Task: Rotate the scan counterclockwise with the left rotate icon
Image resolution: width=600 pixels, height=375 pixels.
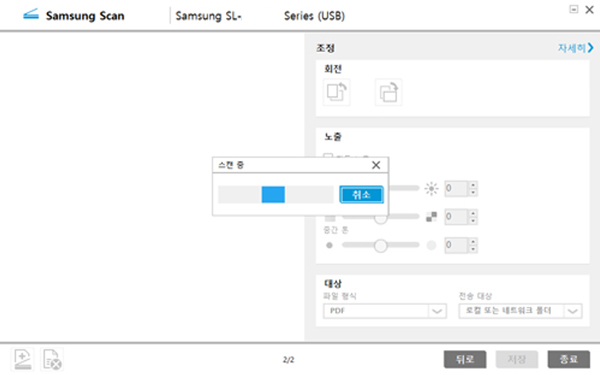Action: click(336, 92)
